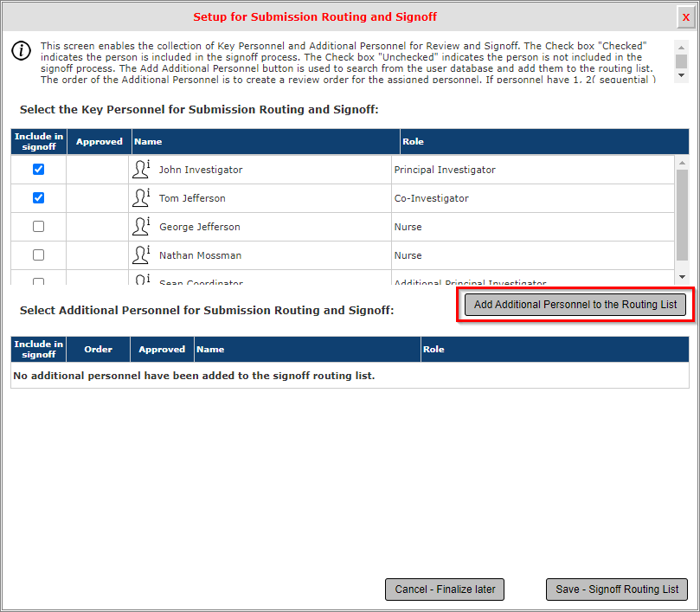This screenshot has height=612, width=700.
Task: Select the Tom Jefferson name cell
Action: 260,198
